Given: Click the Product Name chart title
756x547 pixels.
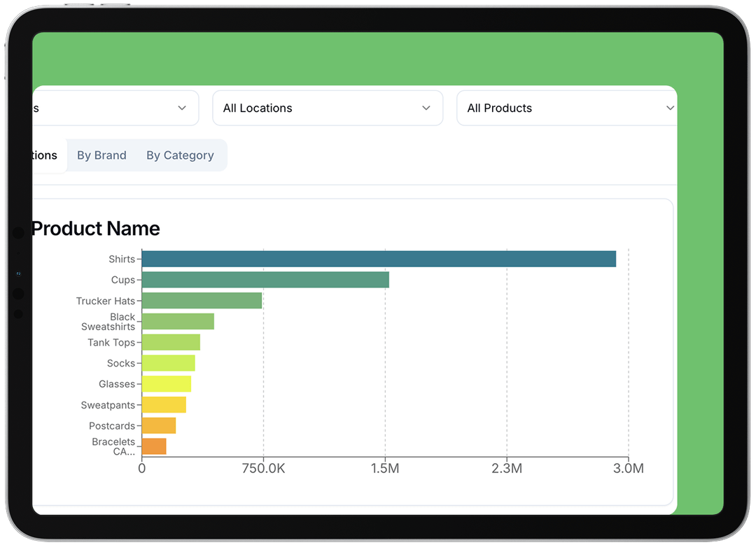Looking at the screenshot, I should (x=95, y=228).
